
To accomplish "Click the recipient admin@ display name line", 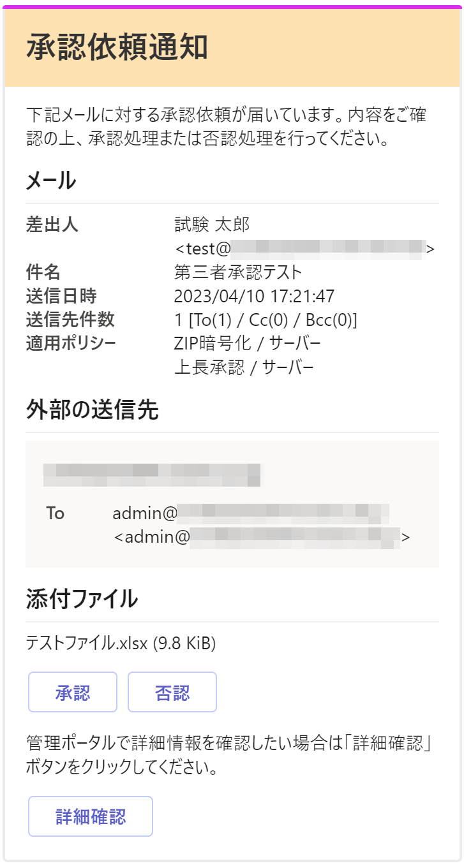I will click(250, 513).
